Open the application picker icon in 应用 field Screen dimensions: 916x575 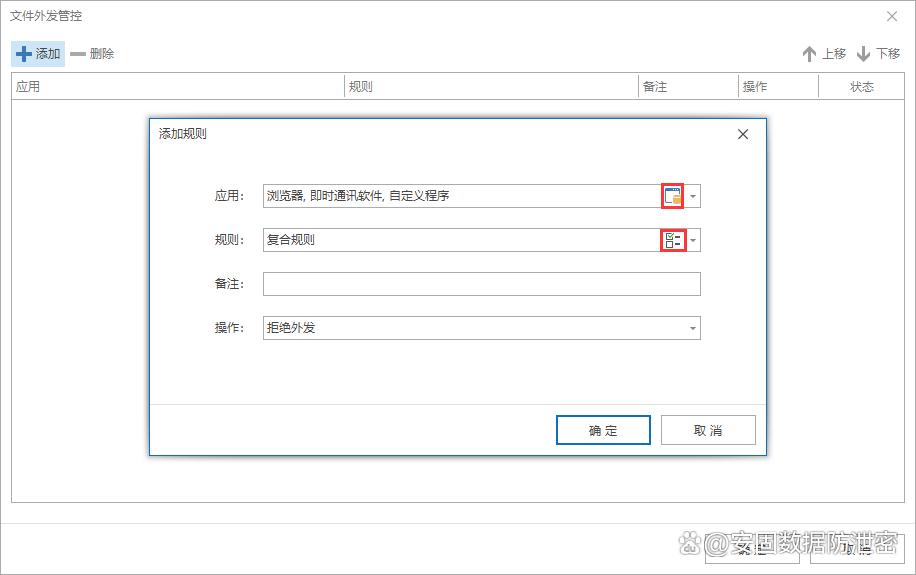(673, 196)
